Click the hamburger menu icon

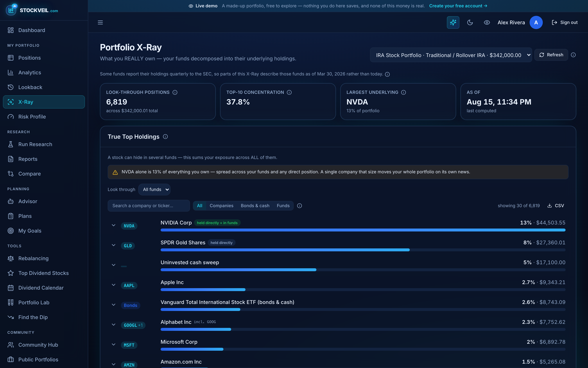click(100, 22)
